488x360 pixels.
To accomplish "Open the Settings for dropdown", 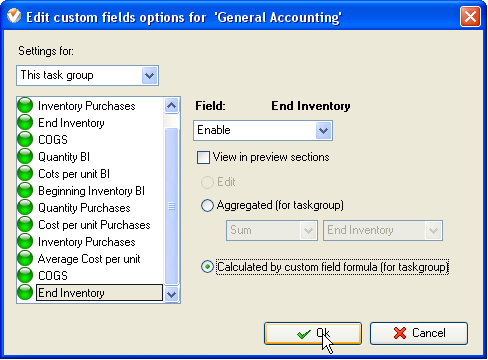I will 87,75.
